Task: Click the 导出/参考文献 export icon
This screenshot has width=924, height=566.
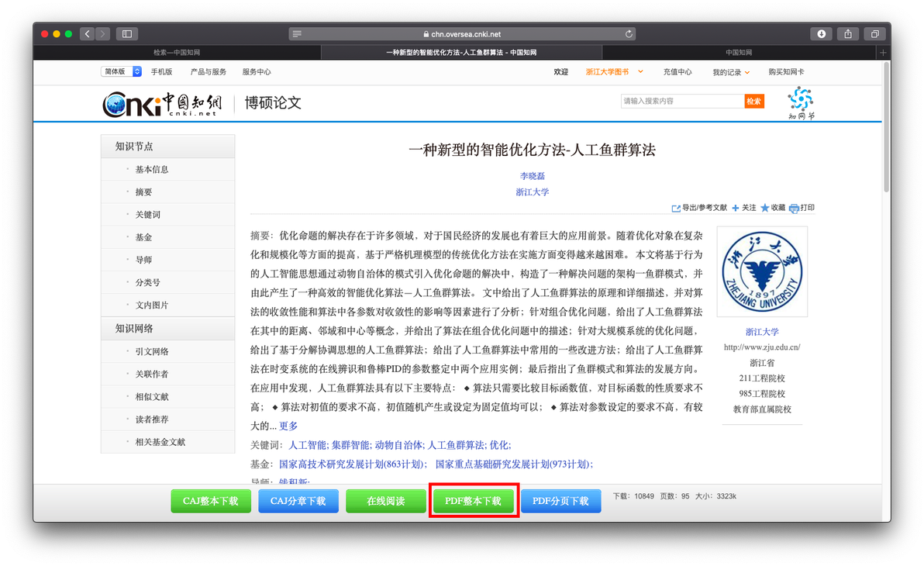Action: click(676, 208)
